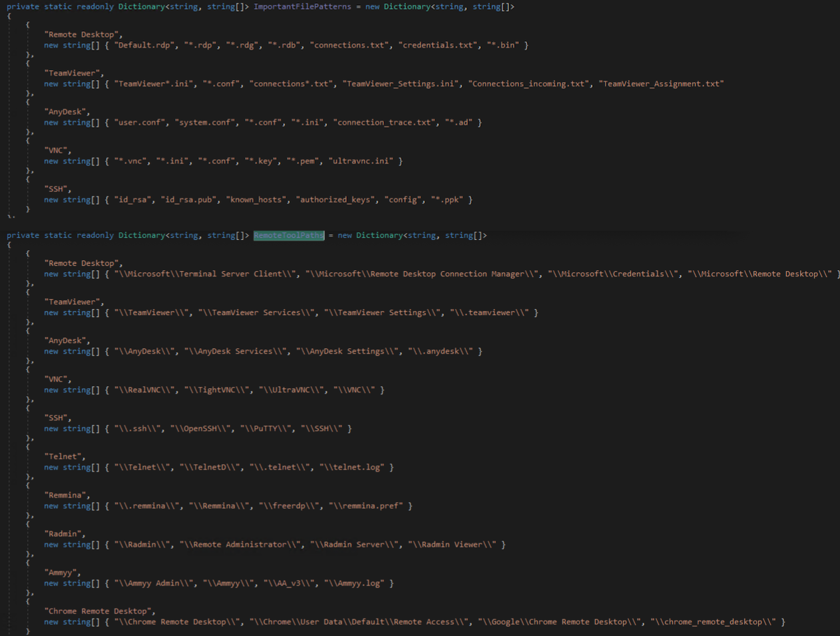Select the "*.bin" pattern string

(503, 45)
